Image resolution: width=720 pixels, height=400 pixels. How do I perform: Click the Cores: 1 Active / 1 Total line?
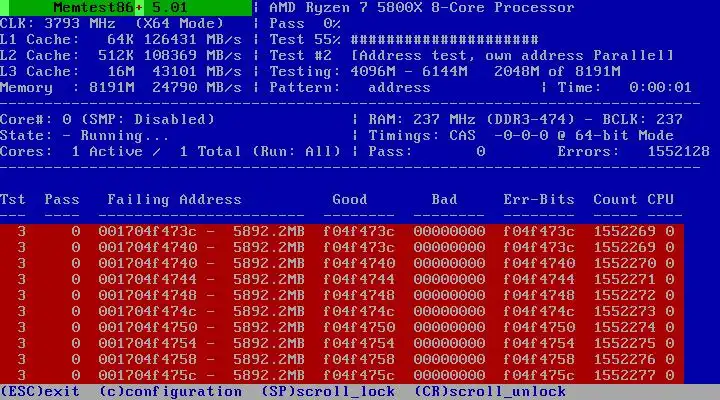click(x=170, y=152)
